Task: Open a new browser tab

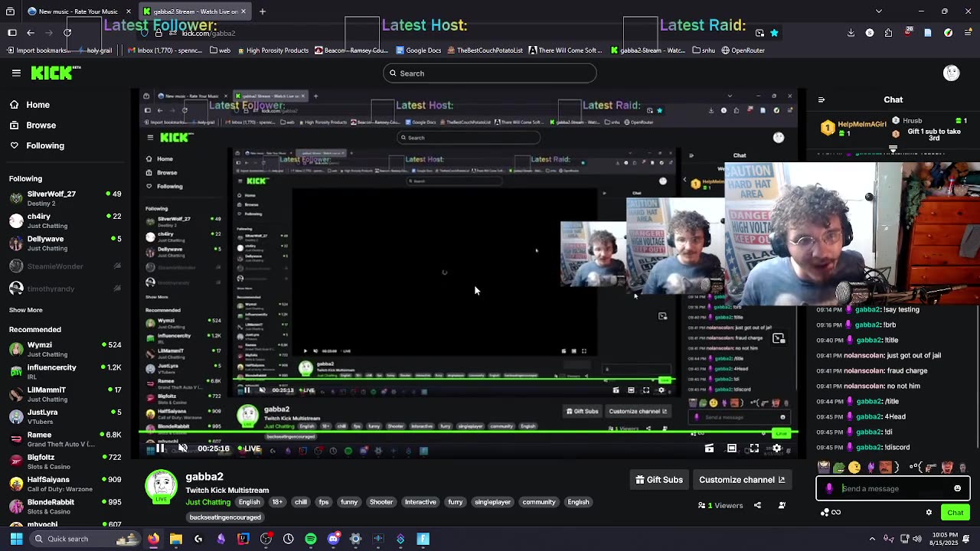Action: click(x=263, y=11)
